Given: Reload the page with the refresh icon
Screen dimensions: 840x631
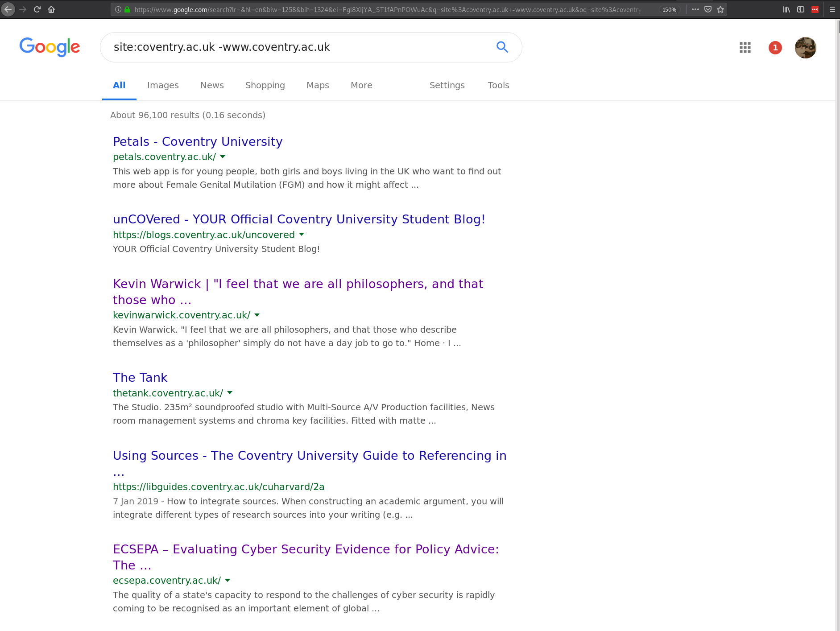Looking at the screenshot, I should (37, 9).
